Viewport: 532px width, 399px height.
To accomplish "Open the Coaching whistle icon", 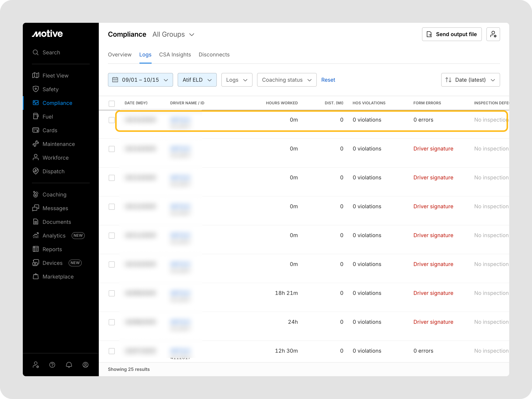I will tap(36, 194).
